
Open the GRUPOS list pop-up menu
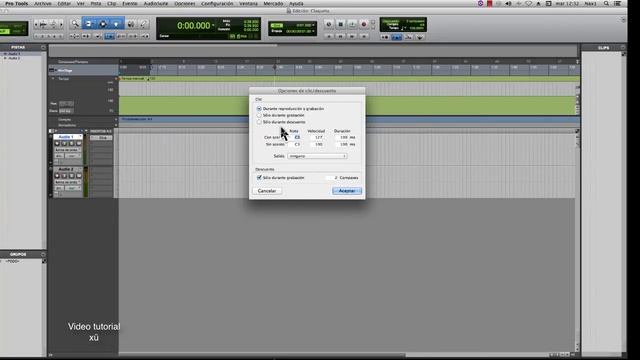coord(43,254)
